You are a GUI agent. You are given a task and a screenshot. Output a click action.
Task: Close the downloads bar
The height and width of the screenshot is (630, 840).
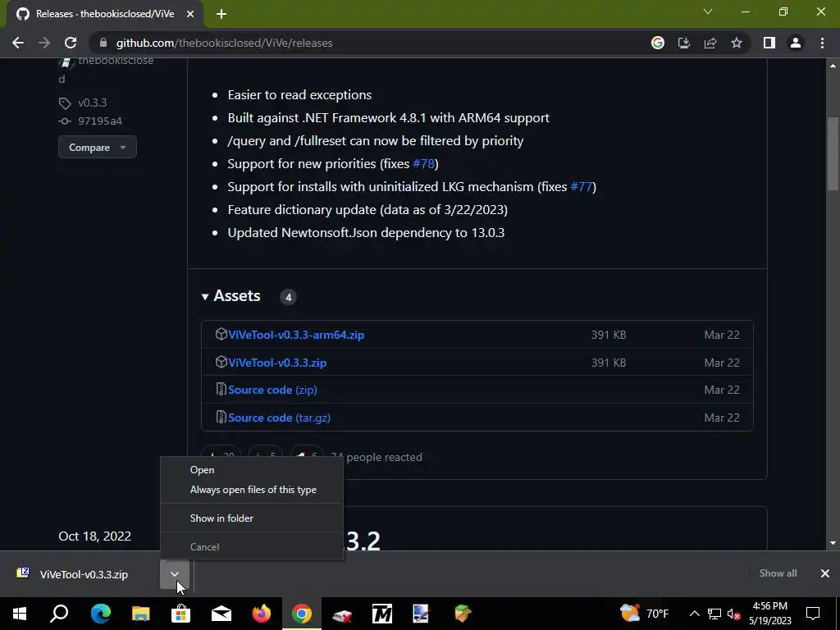(825, 573)
